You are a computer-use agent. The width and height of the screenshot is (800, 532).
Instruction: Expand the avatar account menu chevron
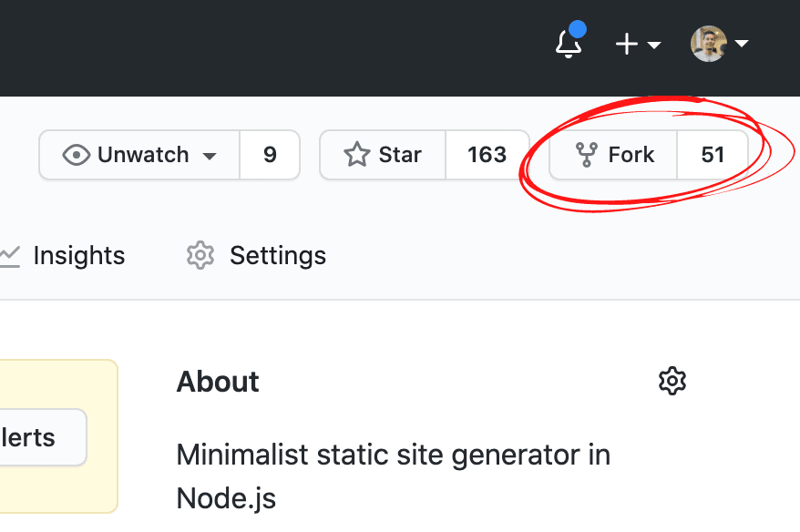point(743,43)
